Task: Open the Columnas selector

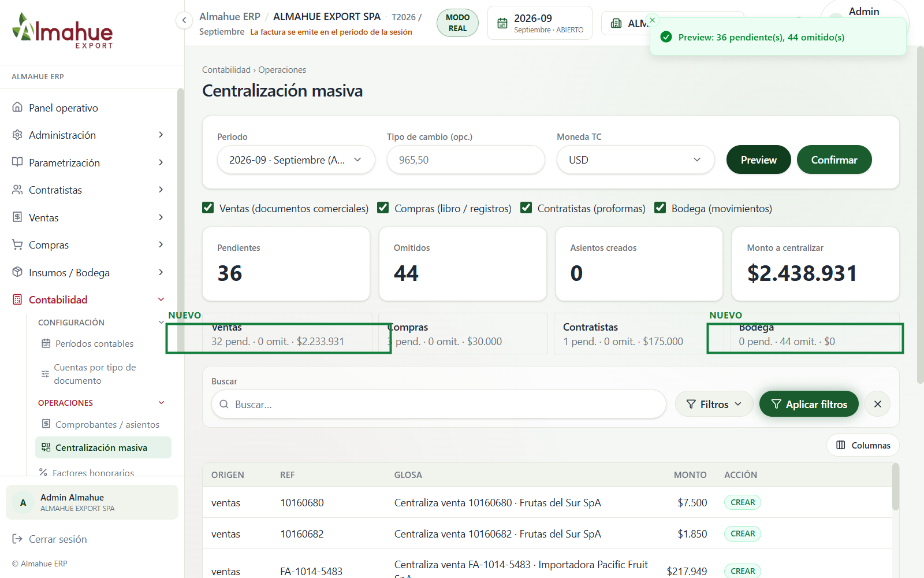Action: point(863,445)
